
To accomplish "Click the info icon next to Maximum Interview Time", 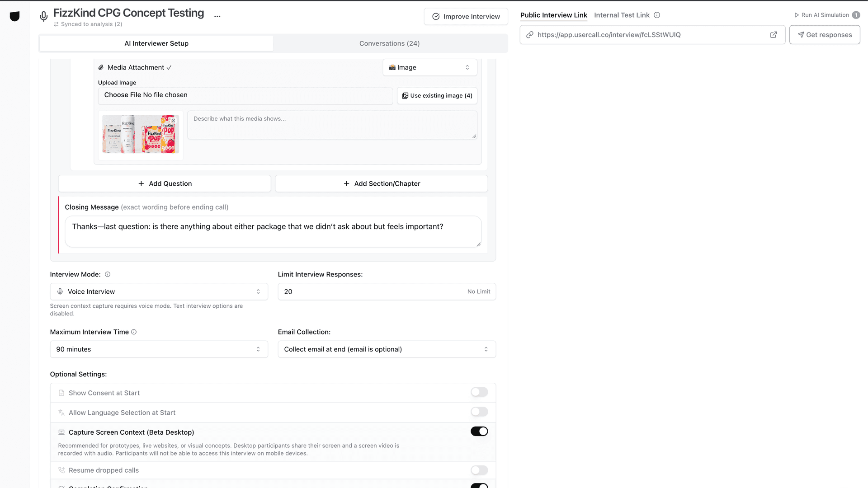I will pyautogui.click(x=134, y=332).
